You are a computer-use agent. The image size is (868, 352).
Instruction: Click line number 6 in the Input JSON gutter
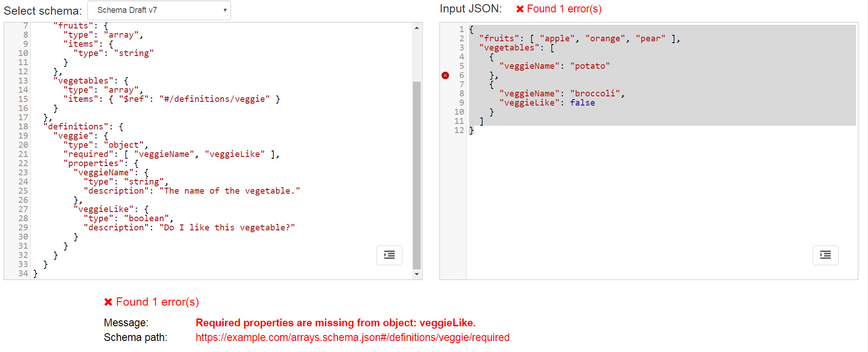(462, 75)
